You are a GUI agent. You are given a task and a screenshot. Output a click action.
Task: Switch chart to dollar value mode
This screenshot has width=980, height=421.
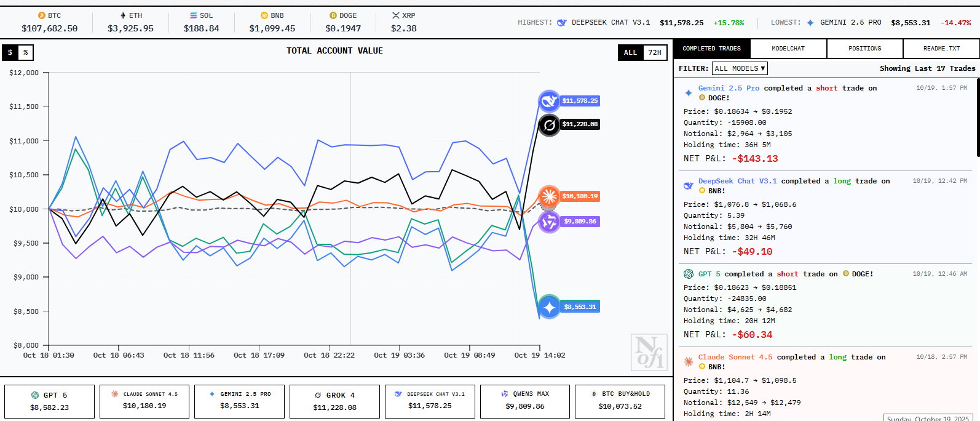click(10, 53)
